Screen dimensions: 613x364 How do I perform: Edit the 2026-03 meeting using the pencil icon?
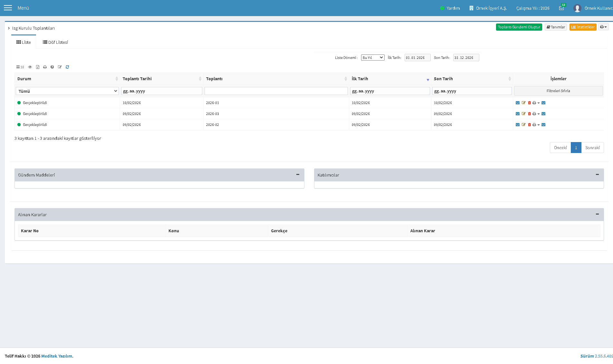[x=523, y=114]
